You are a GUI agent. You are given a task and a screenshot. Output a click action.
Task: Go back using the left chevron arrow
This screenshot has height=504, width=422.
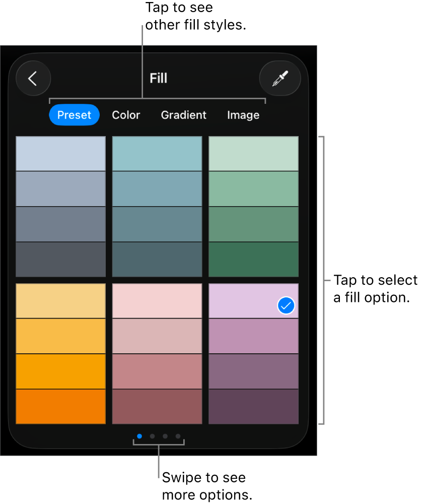pos(33,78)
